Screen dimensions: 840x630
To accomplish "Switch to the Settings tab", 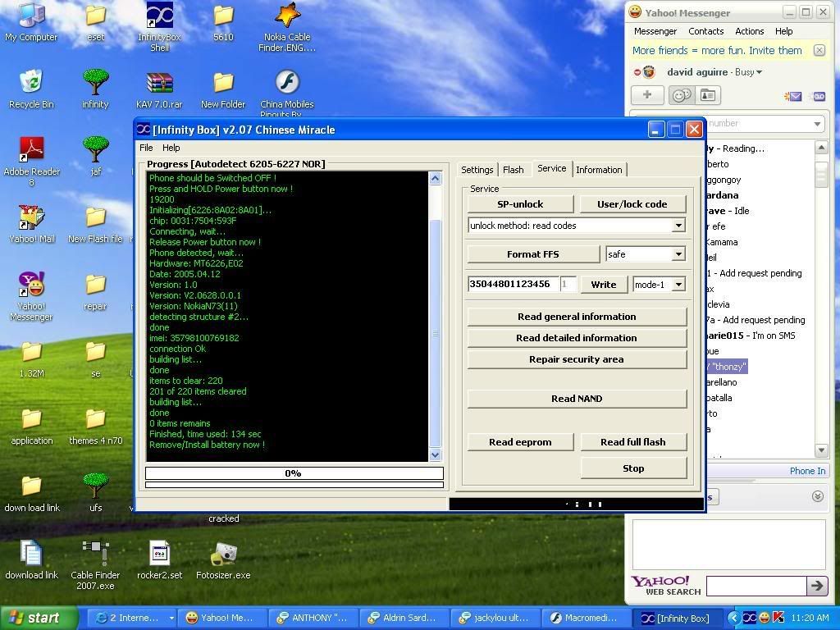I will [x=477, y=170].
